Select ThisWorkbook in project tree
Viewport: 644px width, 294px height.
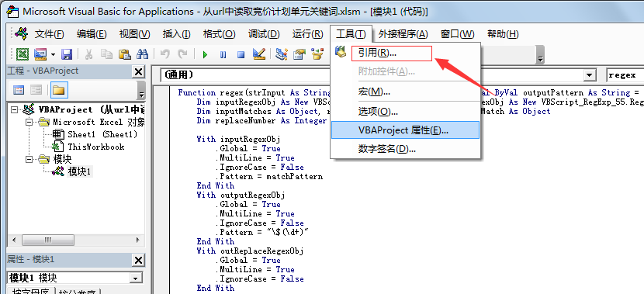(95, 147)
